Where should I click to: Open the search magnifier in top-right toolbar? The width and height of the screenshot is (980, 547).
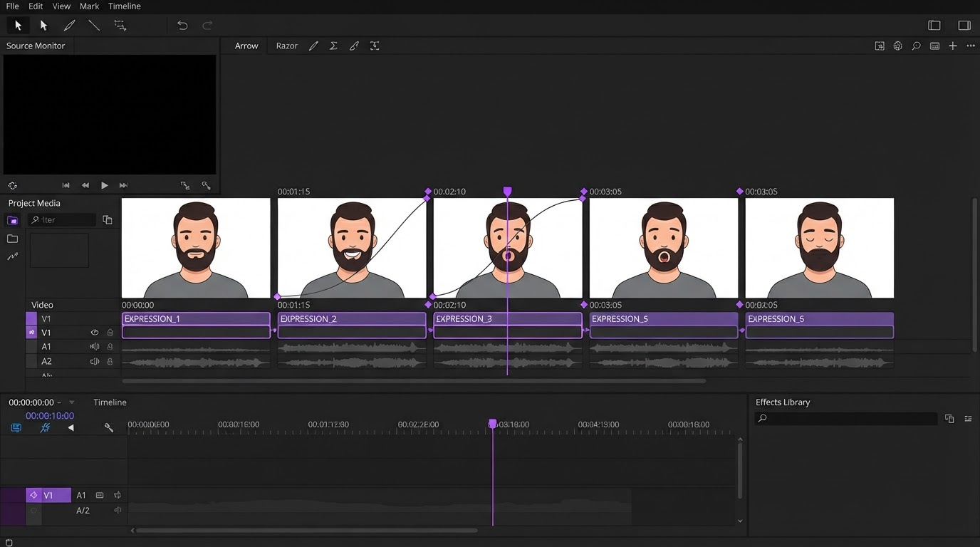click(916, 46)
